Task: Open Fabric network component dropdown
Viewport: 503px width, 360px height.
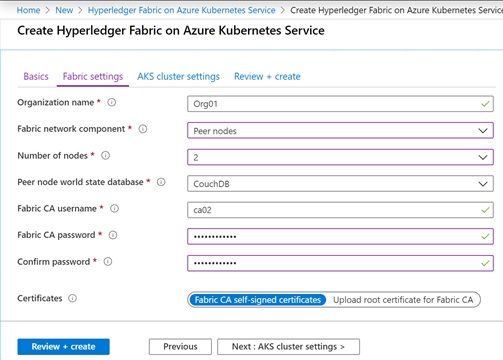Action: tap(340, 131)
